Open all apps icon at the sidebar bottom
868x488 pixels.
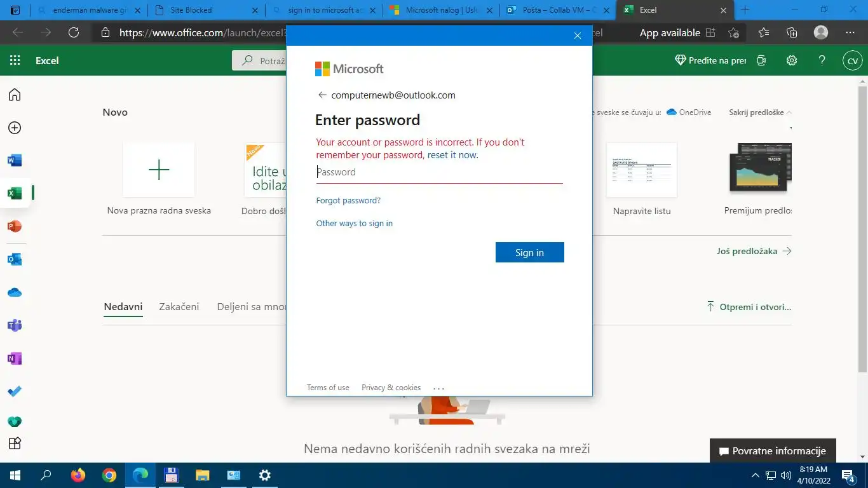point(15,443)
